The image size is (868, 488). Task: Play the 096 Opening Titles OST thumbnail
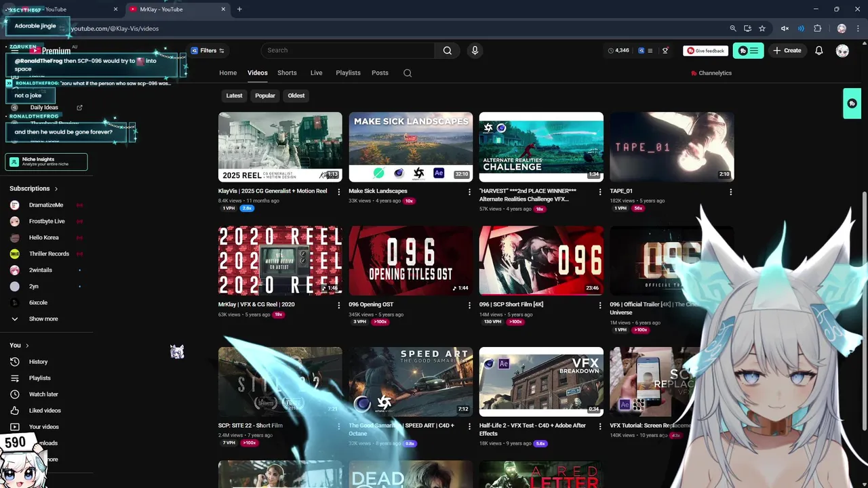[411, 260]
